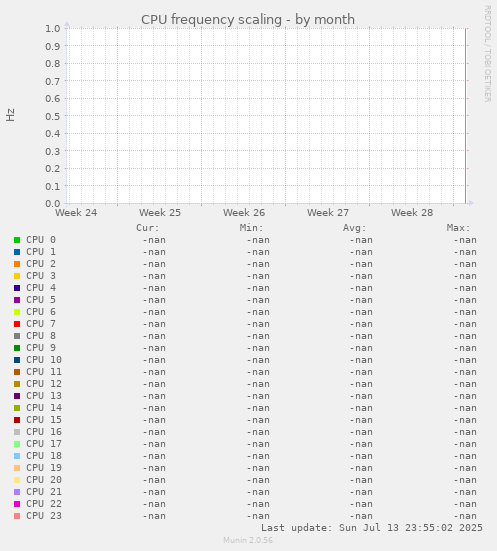Click the Min value '-nan' for CPU 7
The width and height of the screenshot is (497, 551).
[x=258, y=324]
